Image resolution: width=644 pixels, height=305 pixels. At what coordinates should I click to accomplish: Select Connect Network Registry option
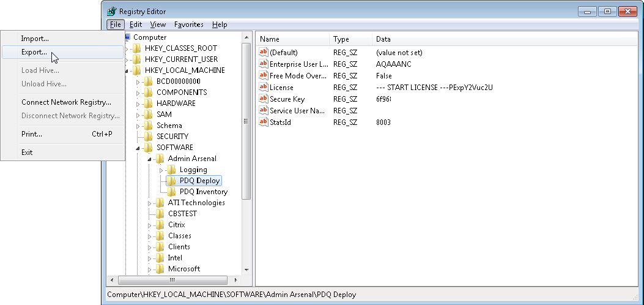coord(66,102)
